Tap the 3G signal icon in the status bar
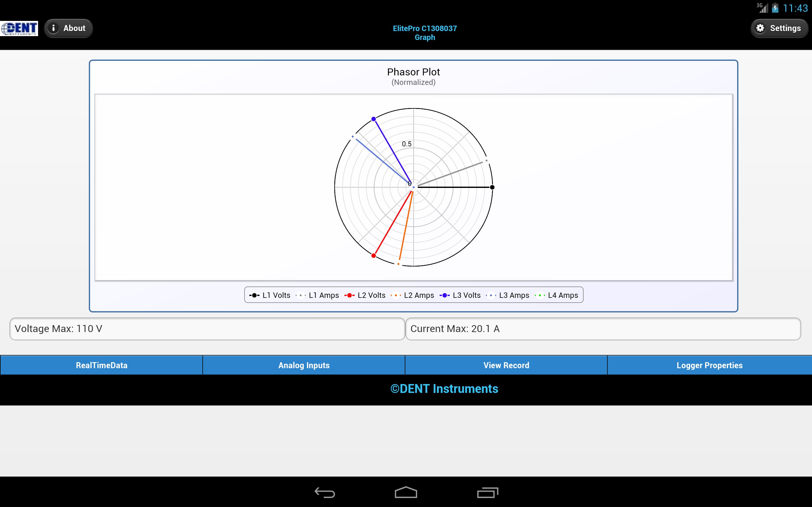 point(762,7)
